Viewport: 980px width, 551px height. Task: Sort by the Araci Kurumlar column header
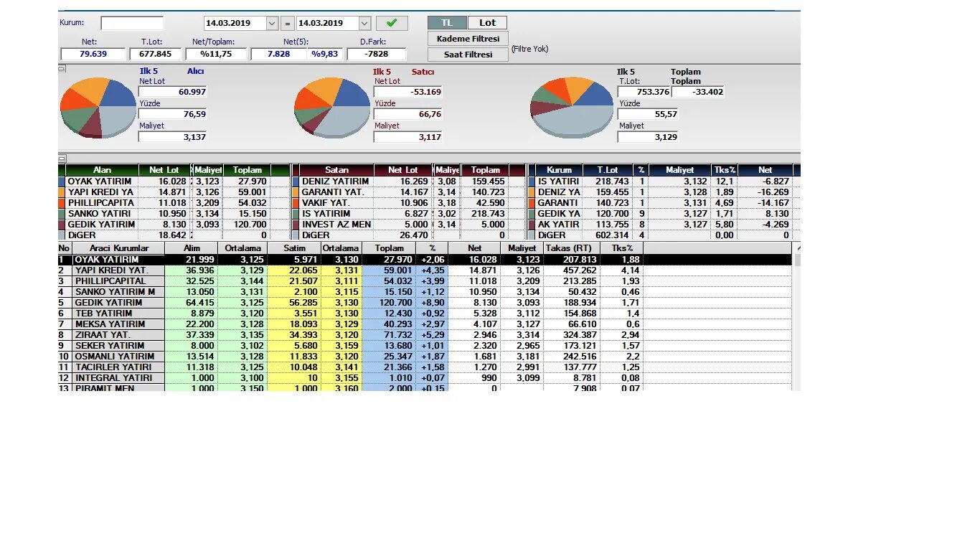(119, 248)
